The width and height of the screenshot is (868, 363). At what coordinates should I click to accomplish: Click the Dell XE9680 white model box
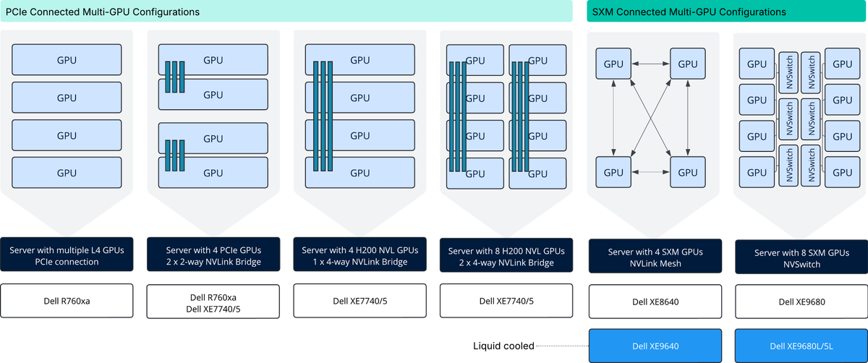pyautogui.click(x=801, y=302)
